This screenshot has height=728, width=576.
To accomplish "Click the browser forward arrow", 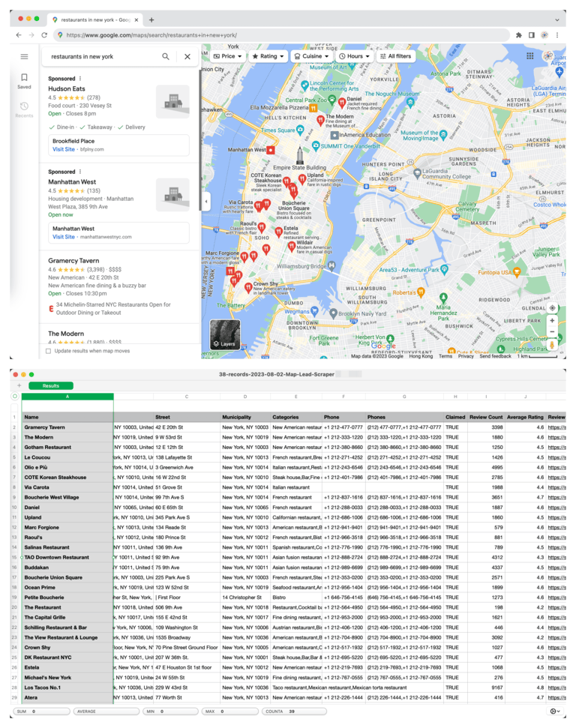I will pyautogui.click(x=31, y=34).
